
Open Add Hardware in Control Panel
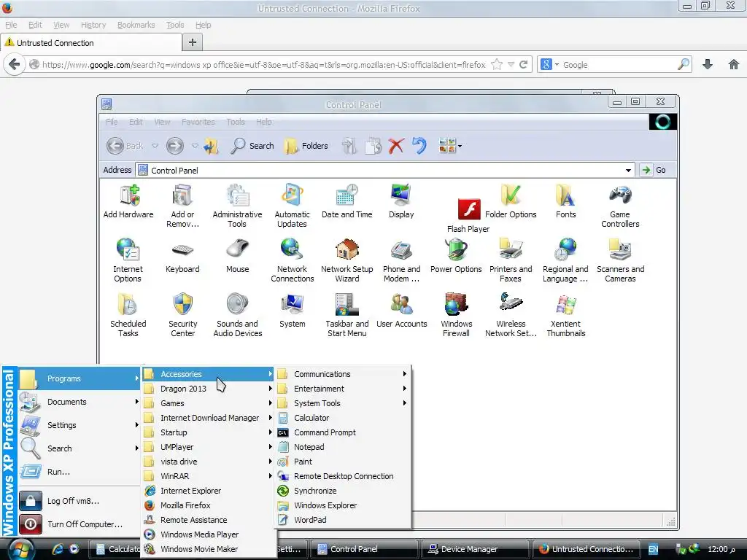[128, 201]
